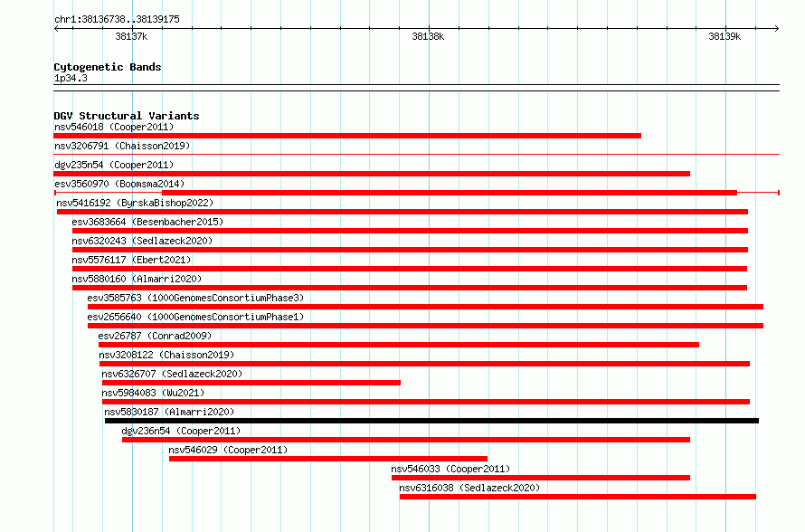Screen dimensions: 805x532
Task: Click the red bar of nsv5984083 (Wu2021)
Action: pyautogui.click(x=426, y=402)
